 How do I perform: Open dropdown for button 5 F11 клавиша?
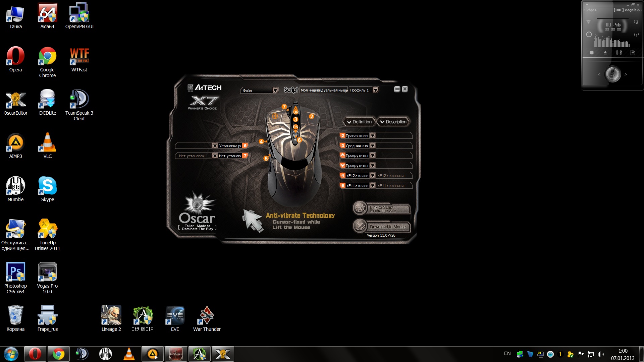[x=372, y=186]
